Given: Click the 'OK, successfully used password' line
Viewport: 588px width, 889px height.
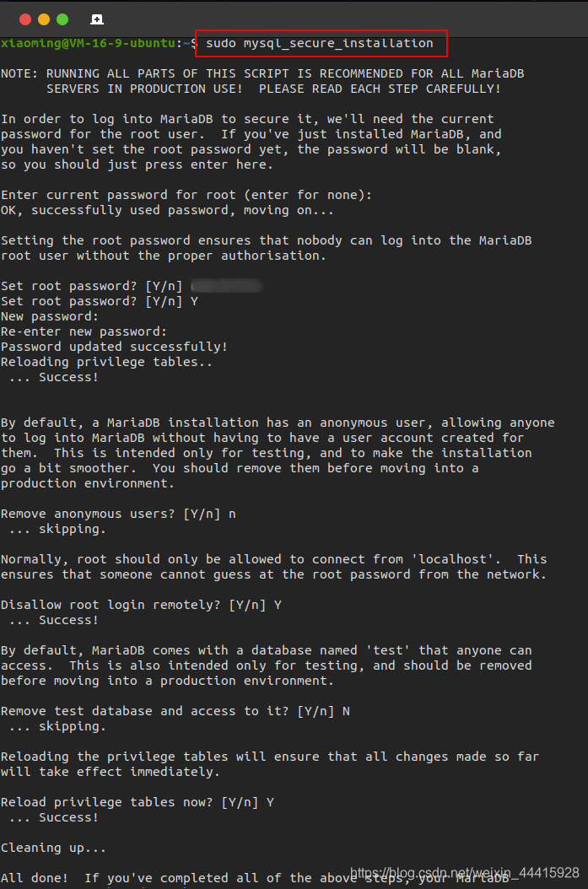Looking at the screenshot, I should point(167,210).
